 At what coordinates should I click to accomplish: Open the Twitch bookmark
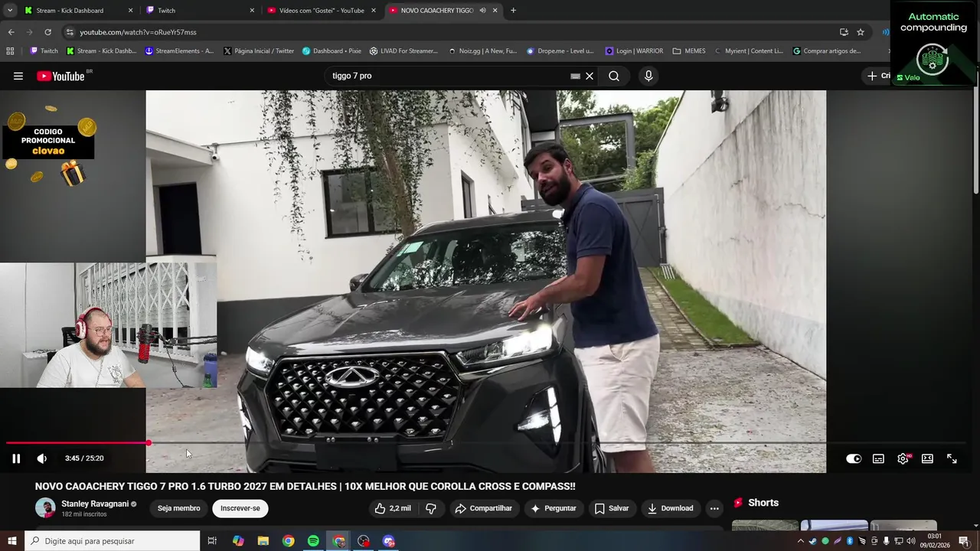(44, 51)
